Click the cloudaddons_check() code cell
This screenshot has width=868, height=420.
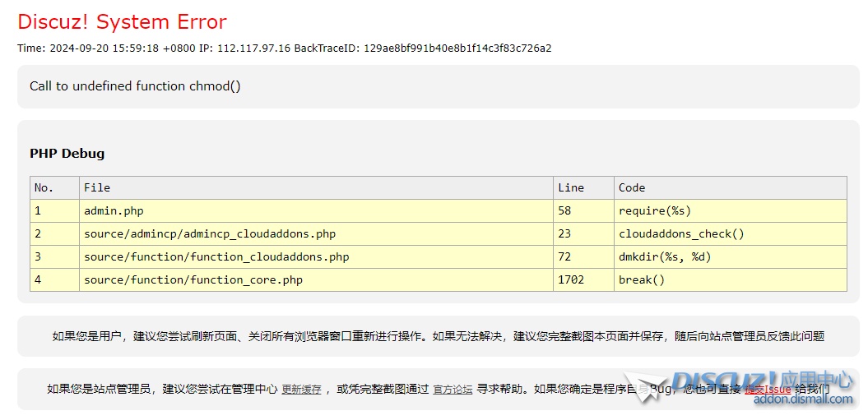click(x=681, y=234)
